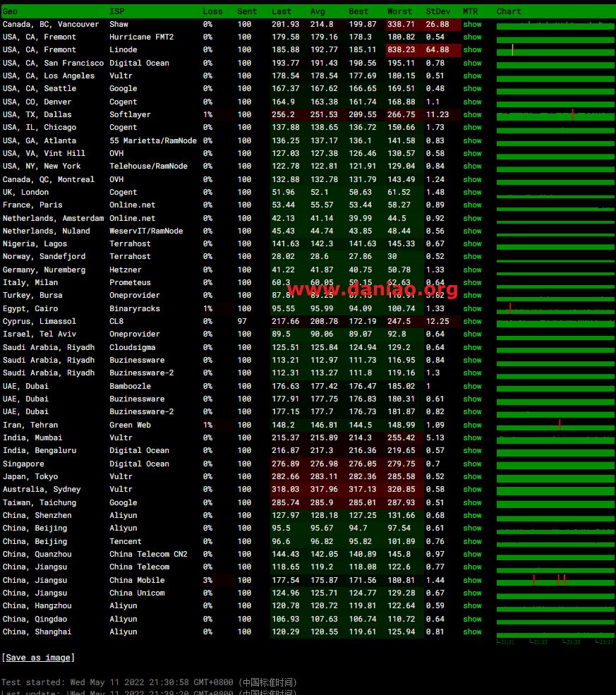616x695 pixels.
Task: Open MTR for Denver Cogent row
Action: pos(473,102)
